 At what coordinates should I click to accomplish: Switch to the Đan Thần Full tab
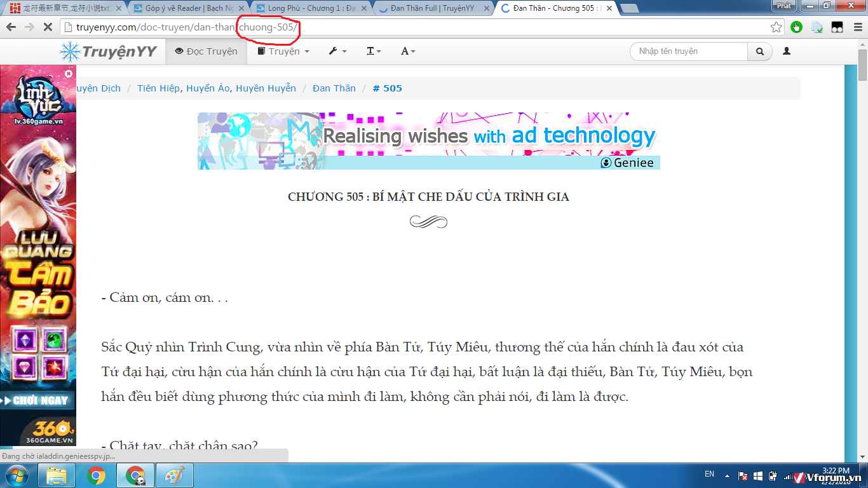(x=432, y=8)
